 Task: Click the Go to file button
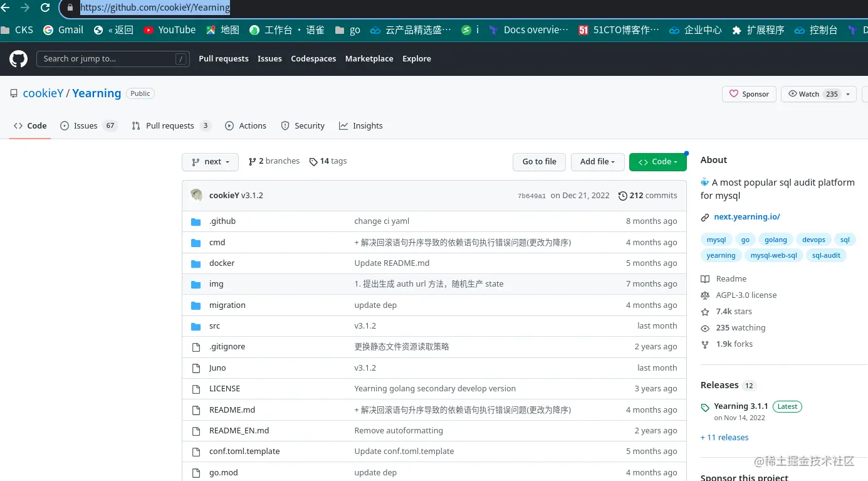pyautogui.click(x=539, y=162)
